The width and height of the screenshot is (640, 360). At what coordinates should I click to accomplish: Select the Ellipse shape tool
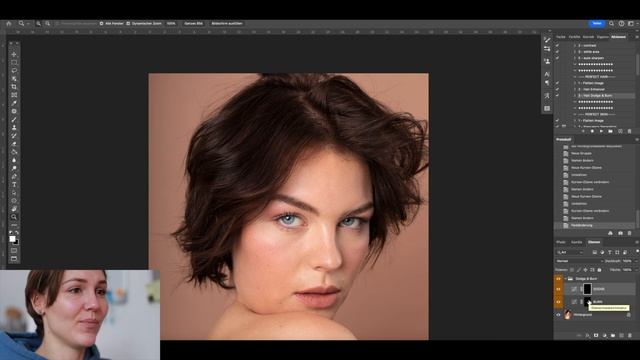pos(14,201)
